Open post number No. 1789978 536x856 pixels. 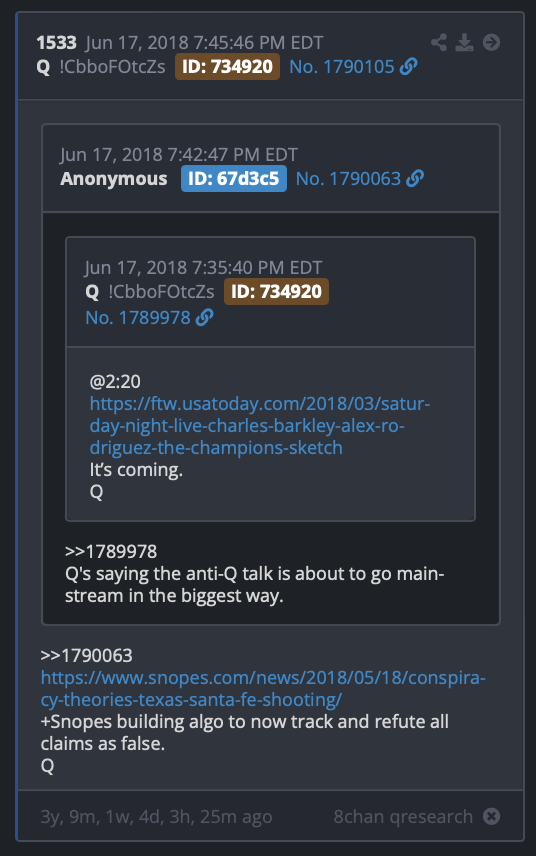point(138,318)
